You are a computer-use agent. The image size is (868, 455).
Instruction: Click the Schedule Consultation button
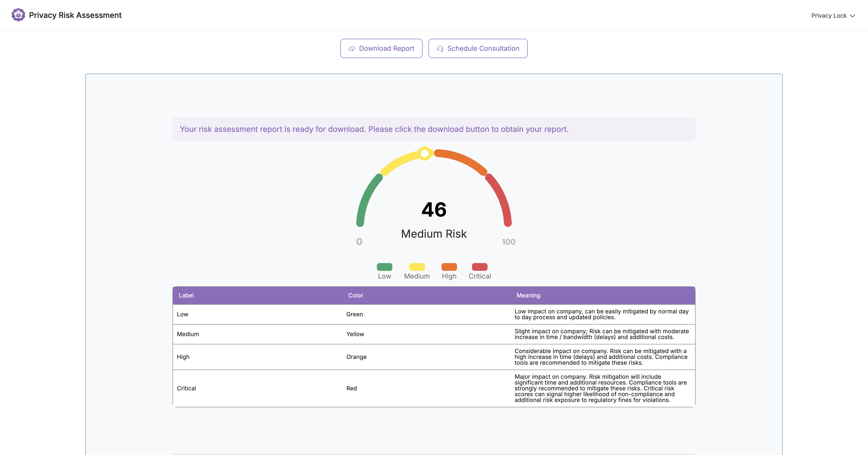478,48
